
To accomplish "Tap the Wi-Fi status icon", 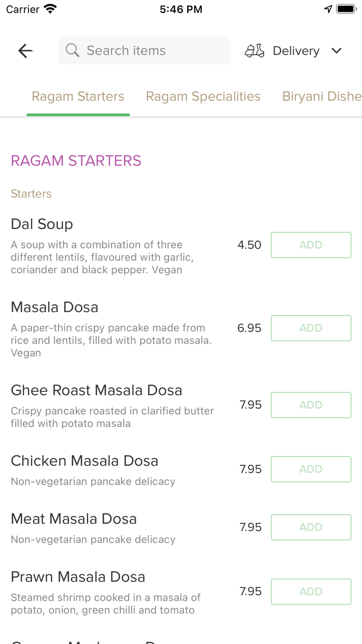I will 50,9.
